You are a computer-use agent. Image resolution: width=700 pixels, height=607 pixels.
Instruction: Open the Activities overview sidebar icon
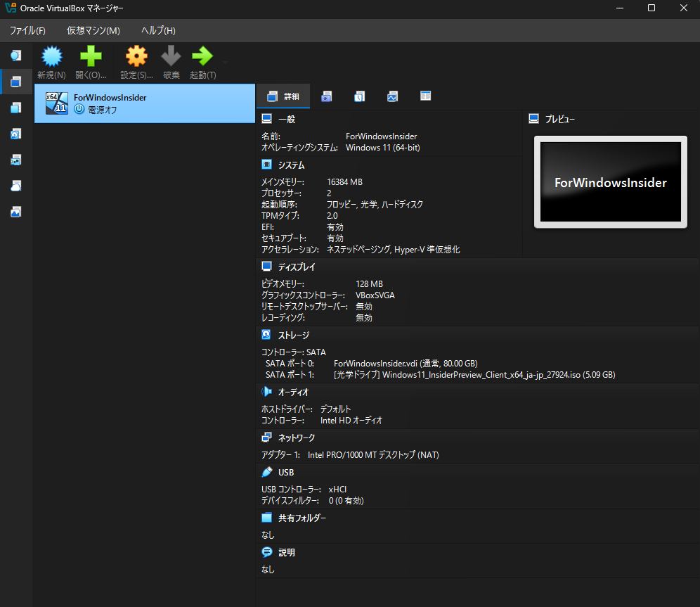click(x=15, y=212)
